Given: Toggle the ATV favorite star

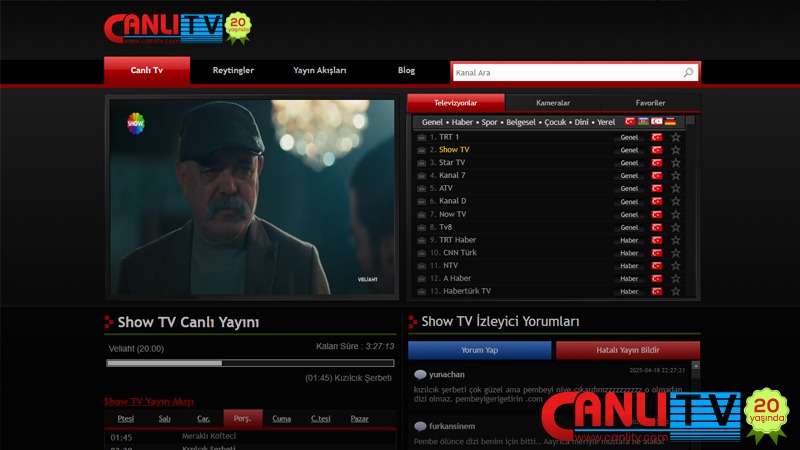Looking at the screenshot, I should [x=676, y=188].
